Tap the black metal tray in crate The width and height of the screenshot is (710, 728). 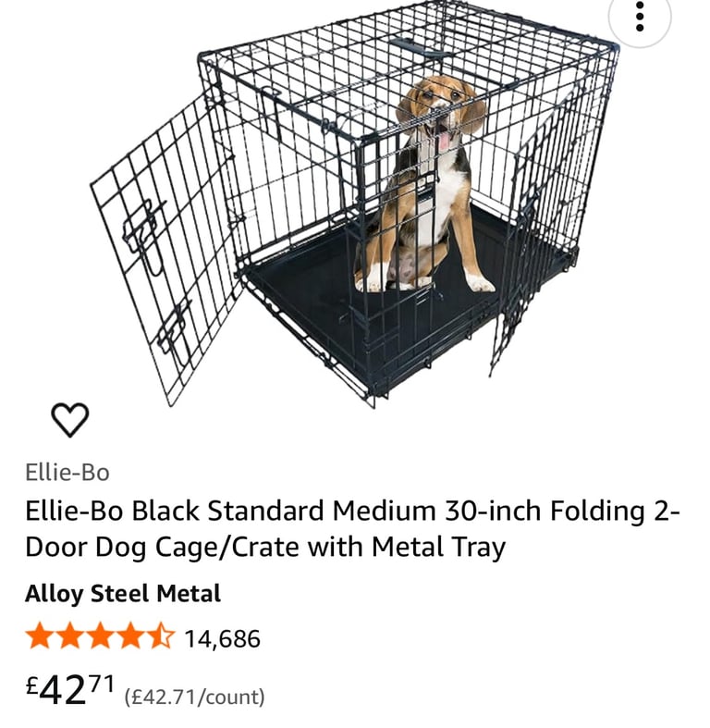coord(399,297)
